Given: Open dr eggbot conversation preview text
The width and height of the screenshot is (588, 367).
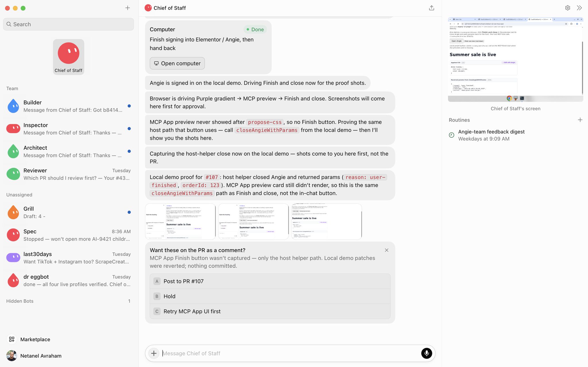Looking at the screenshot, I should (77, 284).
